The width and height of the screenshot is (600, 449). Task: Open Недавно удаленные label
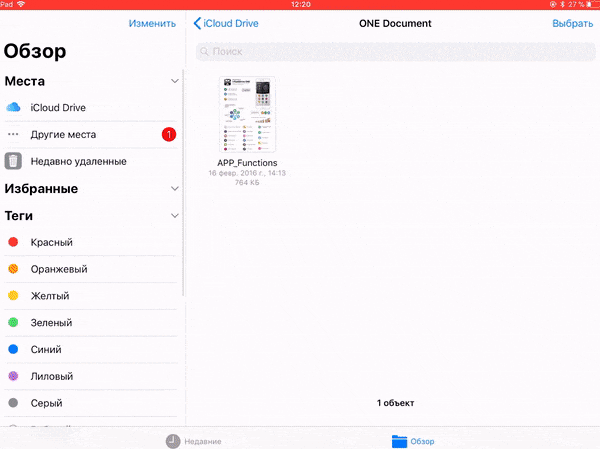click(x=78, y=162)
